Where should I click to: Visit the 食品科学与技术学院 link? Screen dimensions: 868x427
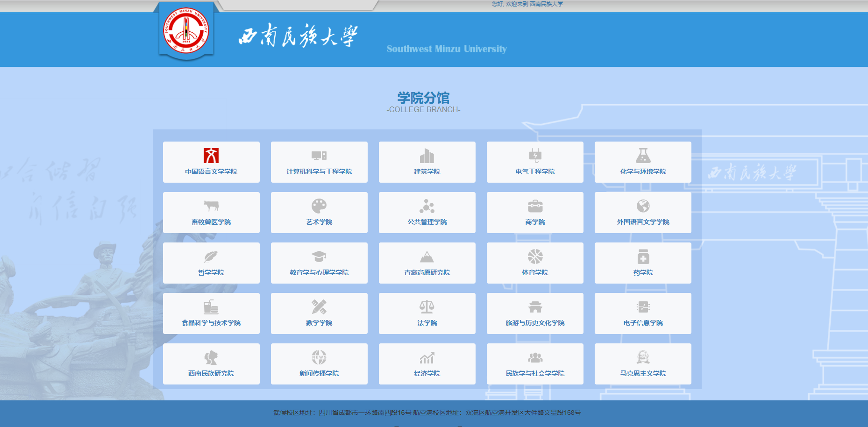pos(211,323)
